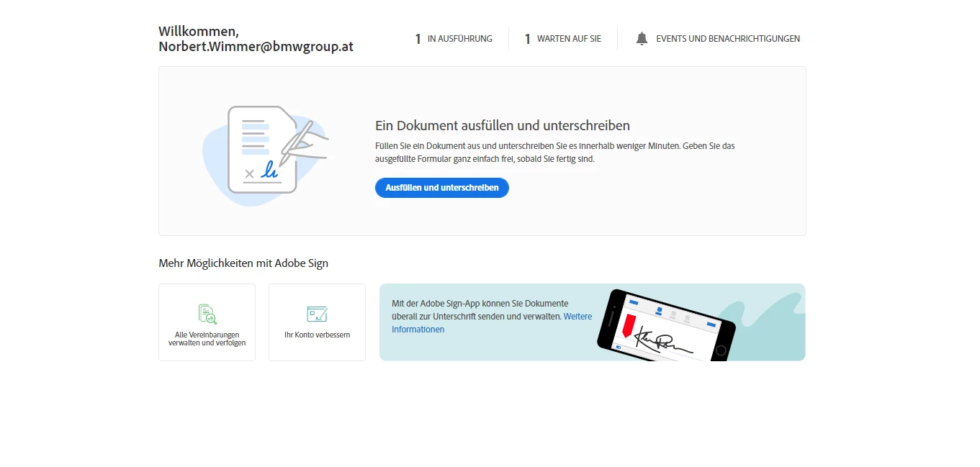Screen dimensions: 980x467
Task: Open the In Ausführung counter
Action: 454,39
